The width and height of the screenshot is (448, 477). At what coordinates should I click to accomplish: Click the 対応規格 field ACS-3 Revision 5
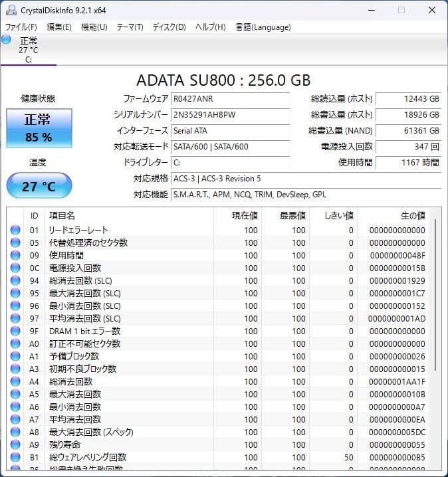(306, 179)
